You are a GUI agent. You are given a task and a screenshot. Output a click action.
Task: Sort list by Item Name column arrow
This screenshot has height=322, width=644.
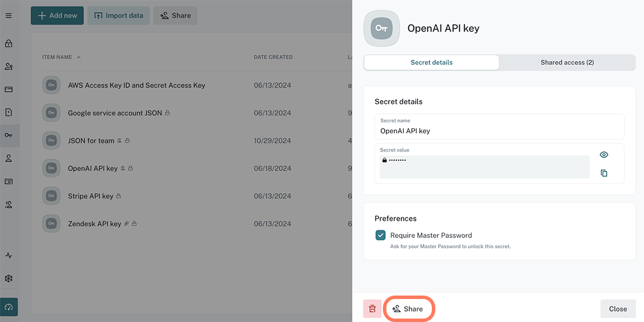[79, 57]
